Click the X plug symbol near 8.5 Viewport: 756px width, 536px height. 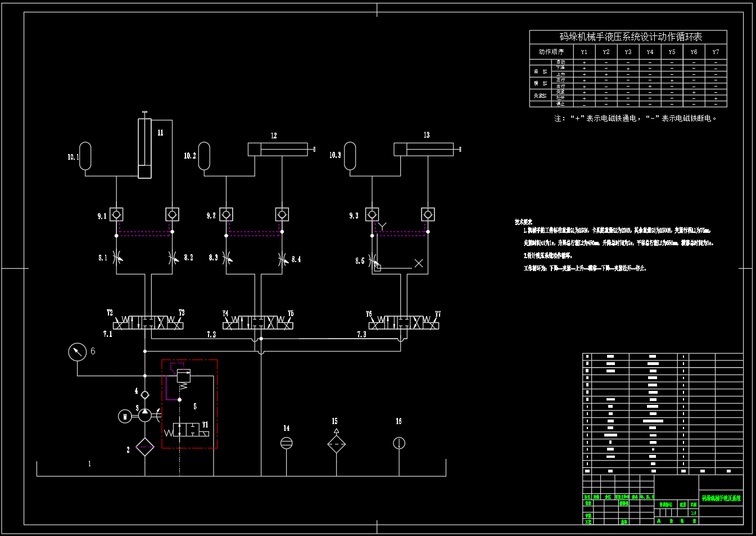point(419,263)
